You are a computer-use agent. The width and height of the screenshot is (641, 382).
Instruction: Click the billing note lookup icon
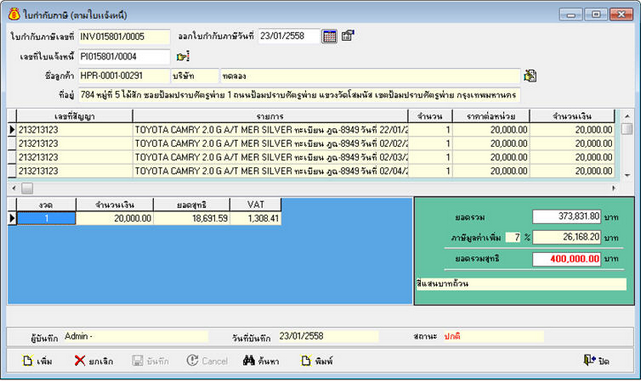tap(183, 56)
